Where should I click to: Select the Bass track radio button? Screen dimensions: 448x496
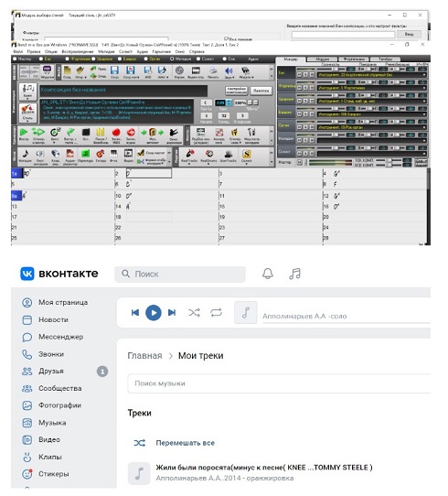(41, 59)
